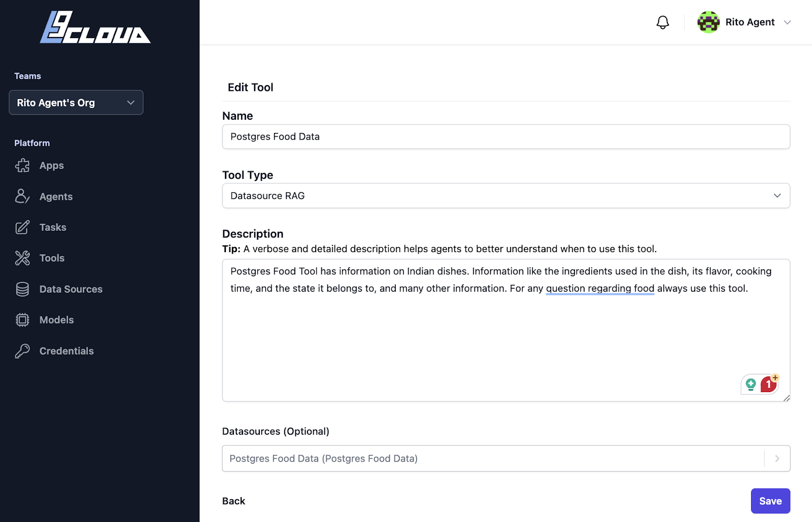
Task: Click the Credentials key icon
Action: [x=22, y=351]
